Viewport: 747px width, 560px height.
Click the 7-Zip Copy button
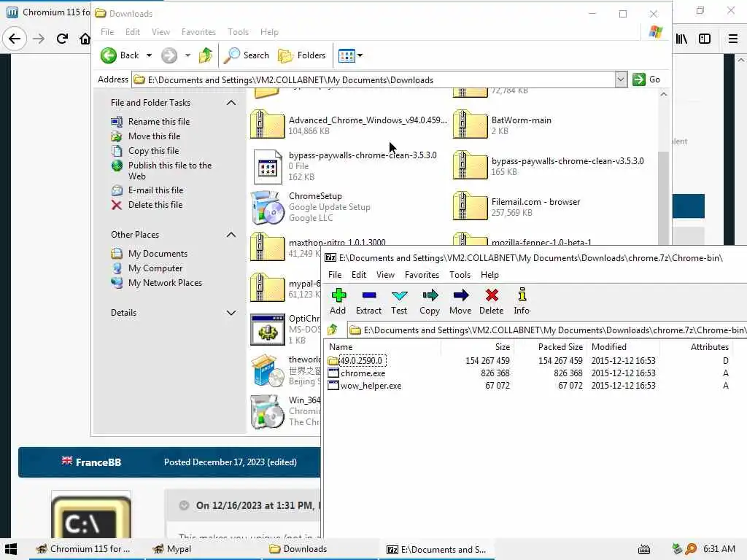[x=430, y=301]
